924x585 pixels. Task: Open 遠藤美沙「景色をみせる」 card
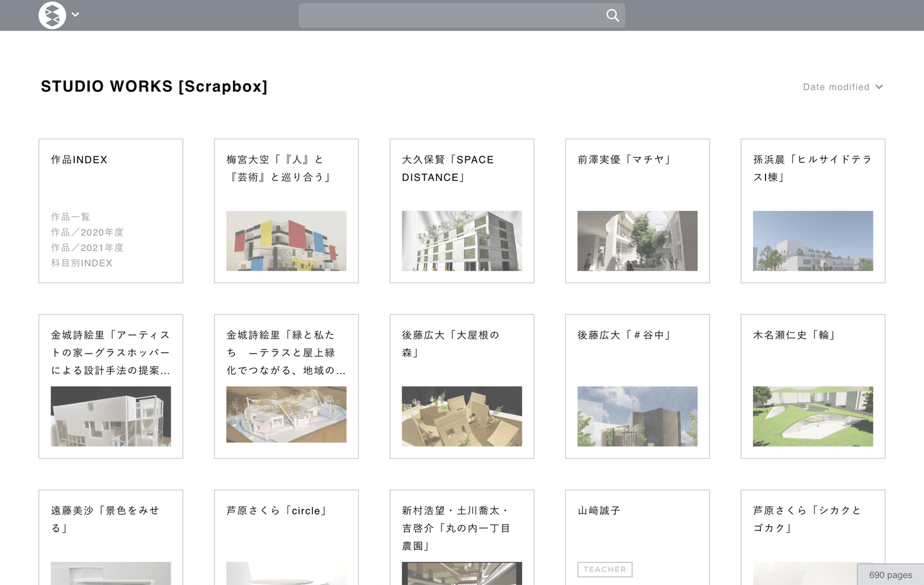coord(111,538)
